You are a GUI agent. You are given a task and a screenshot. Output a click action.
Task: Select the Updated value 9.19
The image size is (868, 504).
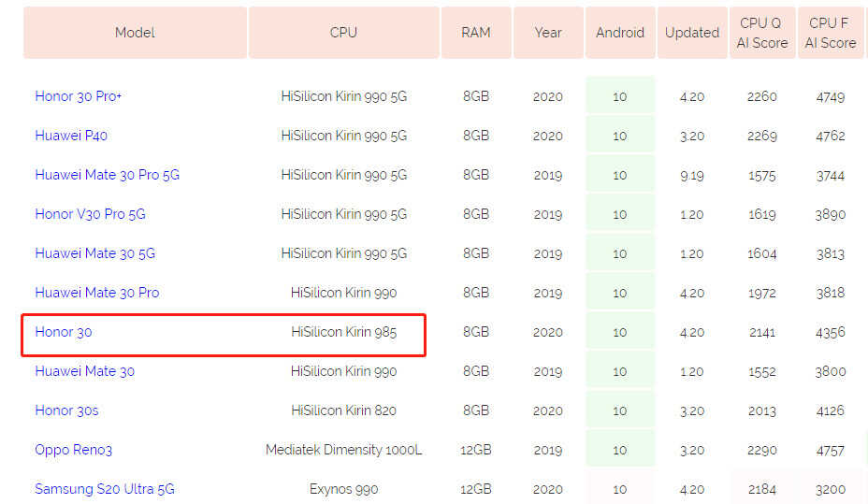(692, 176)
